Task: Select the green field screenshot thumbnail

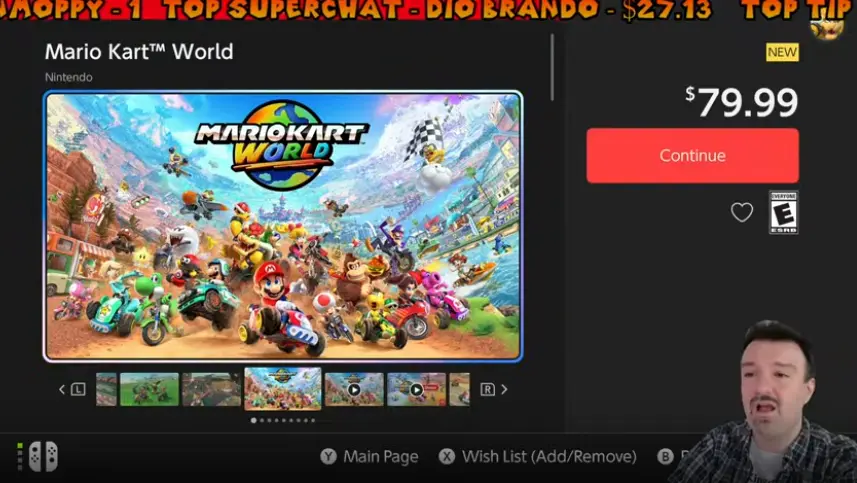Action: [x=149, y=390]
